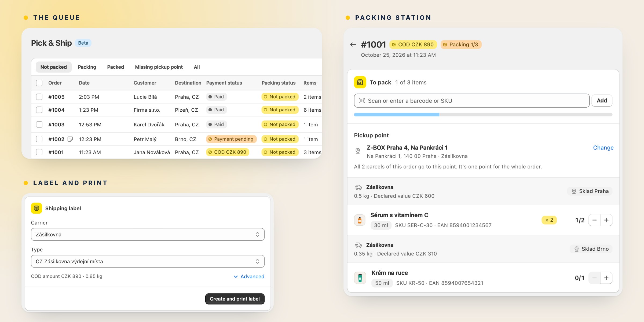
Task: Open the Krém na ruce product thumbnail
Action: pos(360,278)
